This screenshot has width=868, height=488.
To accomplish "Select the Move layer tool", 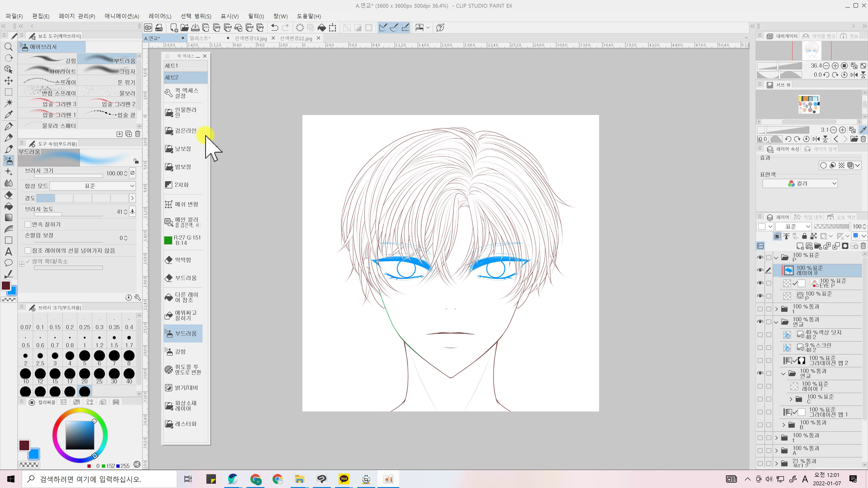I will 8,80.
